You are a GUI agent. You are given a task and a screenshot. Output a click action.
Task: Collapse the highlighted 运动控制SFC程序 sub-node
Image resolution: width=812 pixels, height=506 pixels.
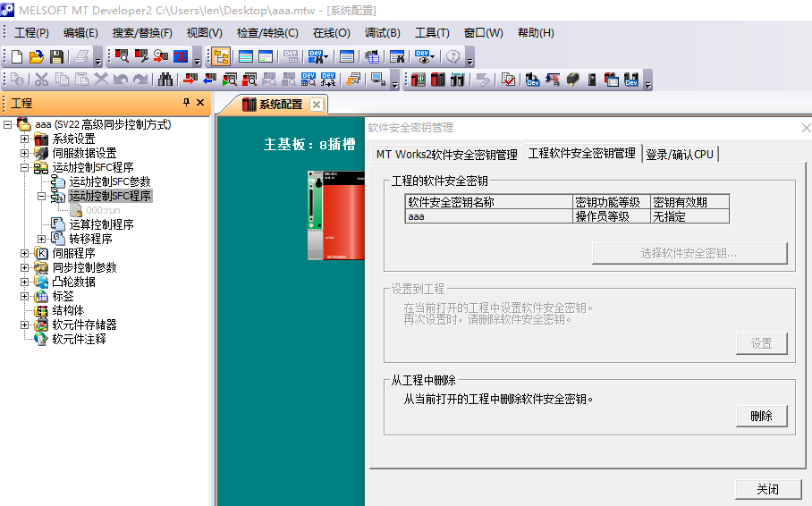(x=42, y=197)
